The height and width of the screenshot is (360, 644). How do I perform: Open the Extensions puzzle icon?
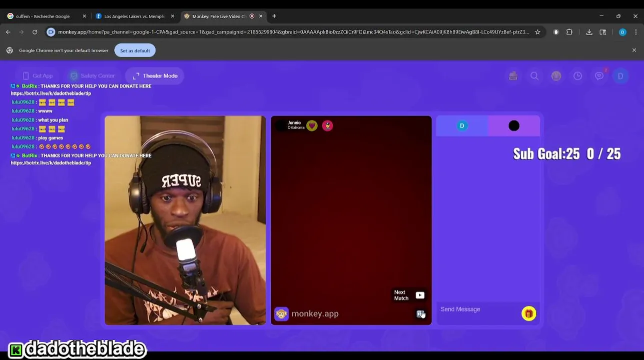click(569, 32)
